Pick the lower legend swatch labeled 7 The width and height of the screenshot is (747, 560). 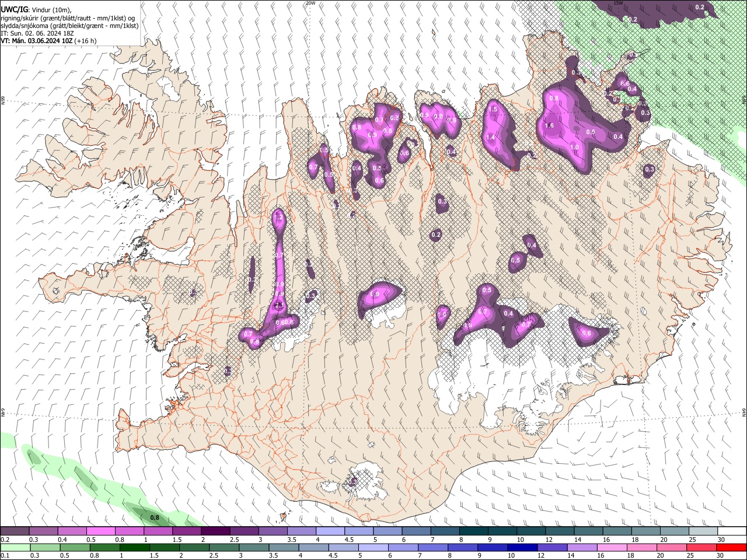(432, 547)
